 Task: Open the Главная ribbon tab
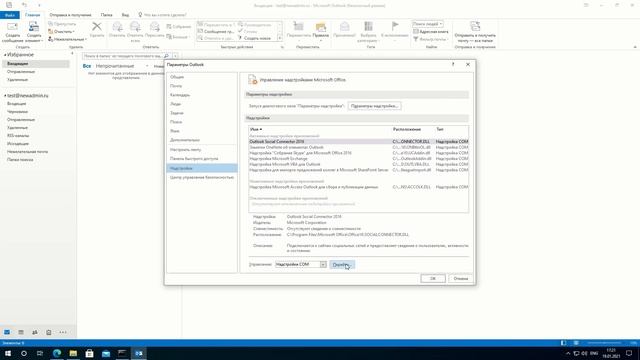33,15
